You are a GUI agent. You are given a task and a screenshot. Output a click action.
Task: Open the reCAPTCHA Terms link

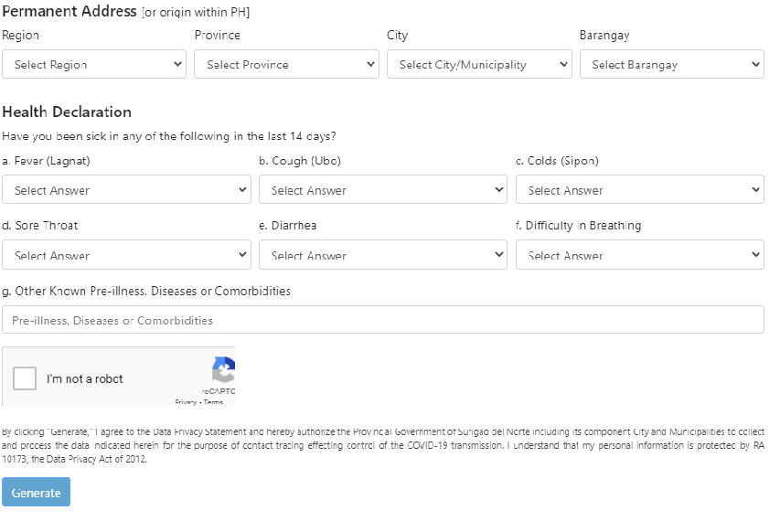point(213,402)
